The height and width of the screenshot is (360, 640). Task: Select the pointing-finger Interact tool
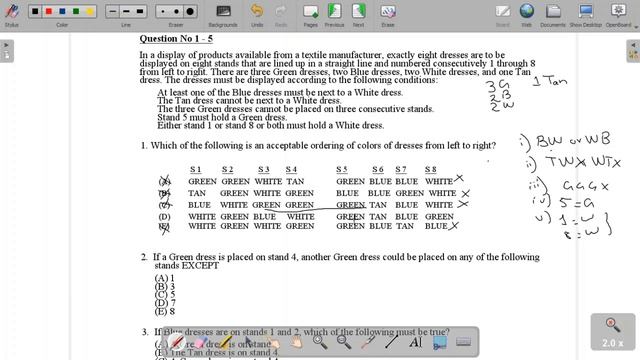273,342
